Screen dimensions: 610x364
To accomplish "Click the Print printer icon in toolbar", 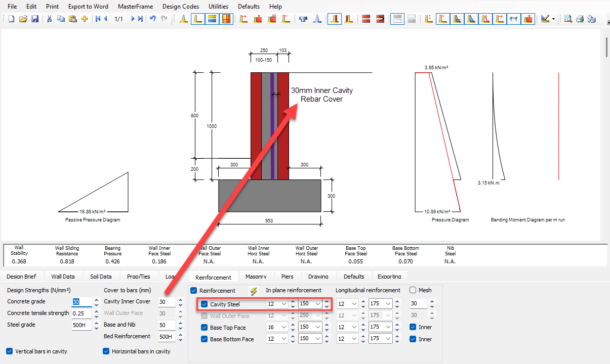I will [x=580, y=19].
